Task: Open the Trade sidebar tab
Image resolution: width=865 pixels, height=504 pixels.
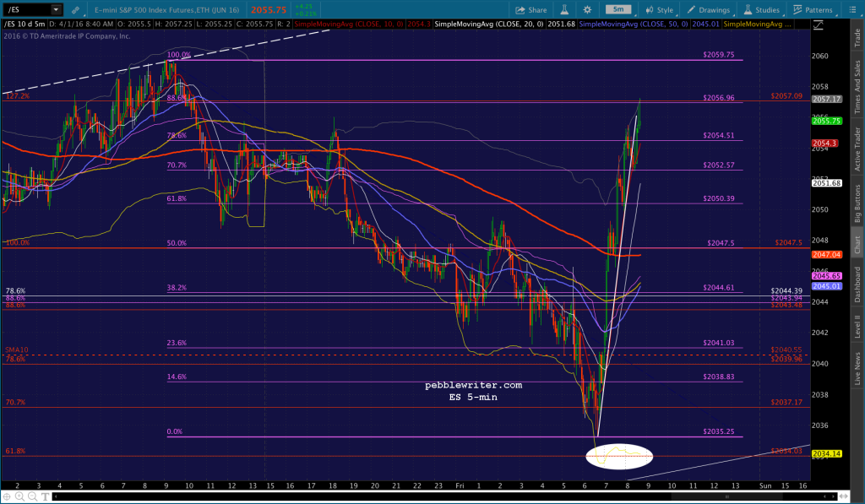Action: (857, 37)
